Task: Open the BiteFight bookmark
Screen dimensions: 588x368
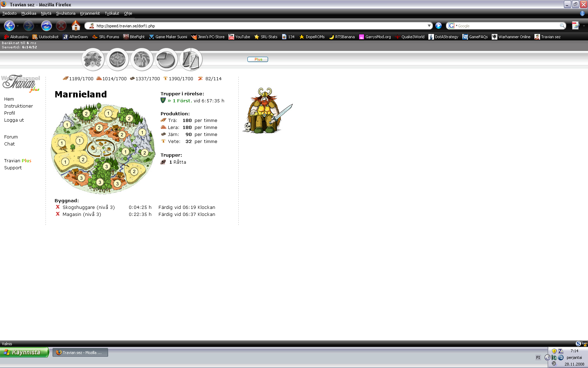Action: (134, 37)
